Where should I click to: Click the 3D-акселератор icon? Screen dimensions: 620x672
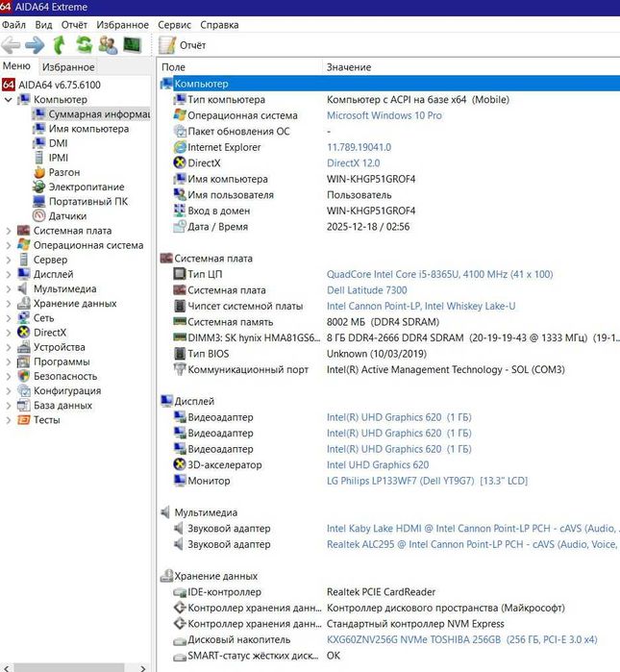click(x=180, y=464)
